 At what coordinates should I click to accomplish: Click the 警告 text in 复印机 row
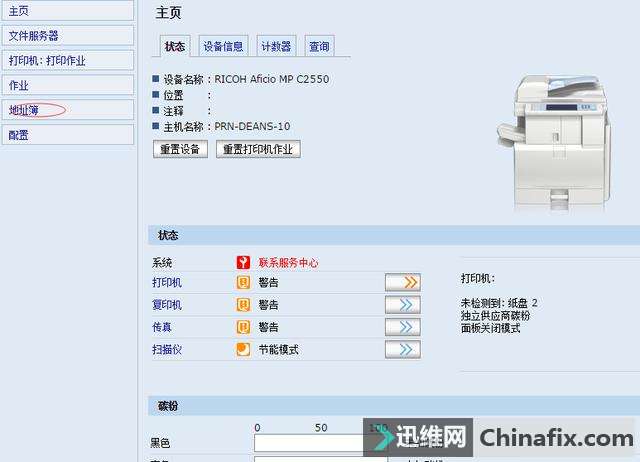click(269, 305)
